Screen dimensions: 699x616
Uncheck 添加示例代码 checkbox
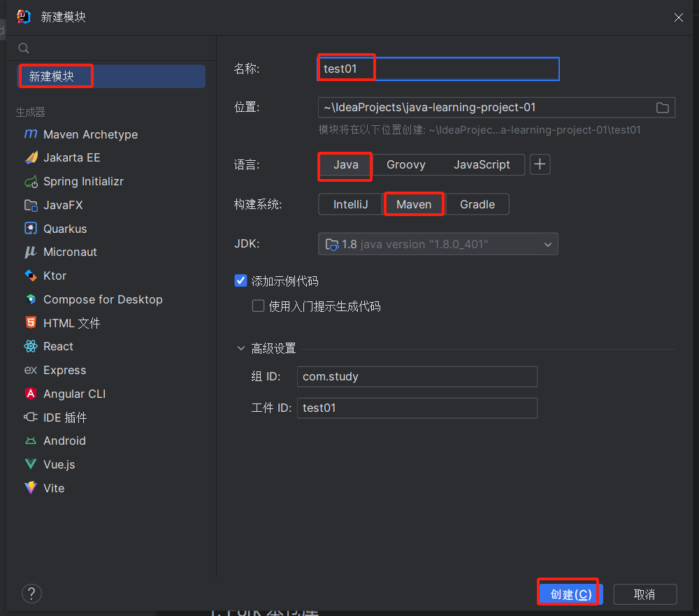coord(240,280)
